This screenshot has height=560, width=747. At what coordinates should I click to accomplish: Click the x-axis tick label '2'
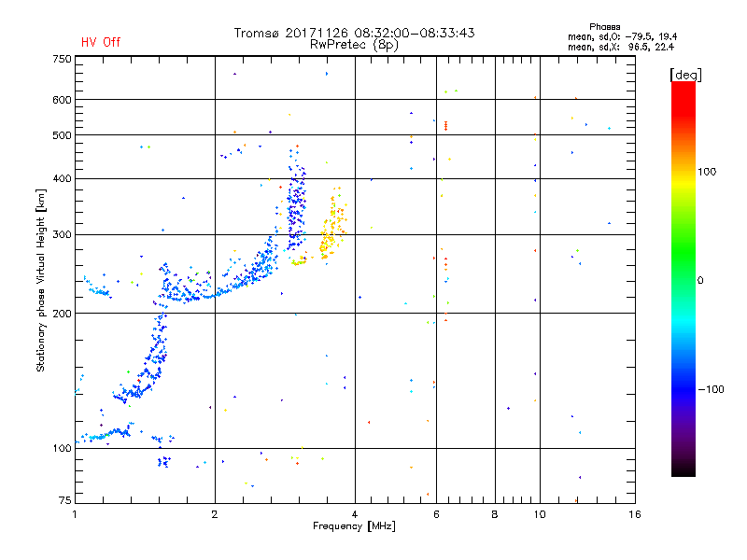click(215, 514)
